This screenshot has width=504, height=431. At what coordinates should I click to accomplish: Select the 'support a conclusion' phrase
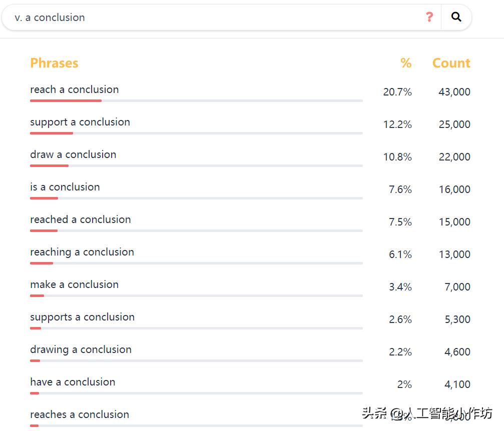[80, 122]
